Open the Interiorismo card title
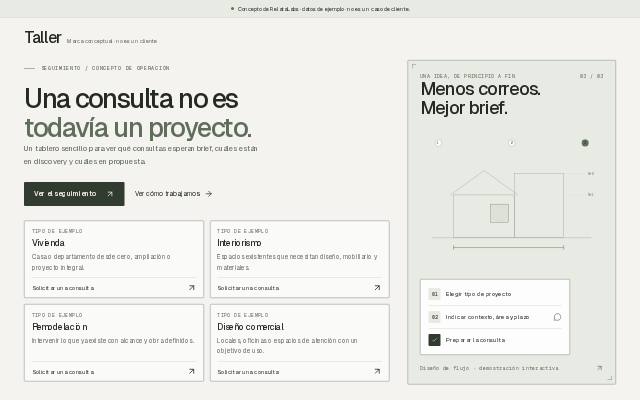This screenshot has width=640, height=400. coord(239,243)
